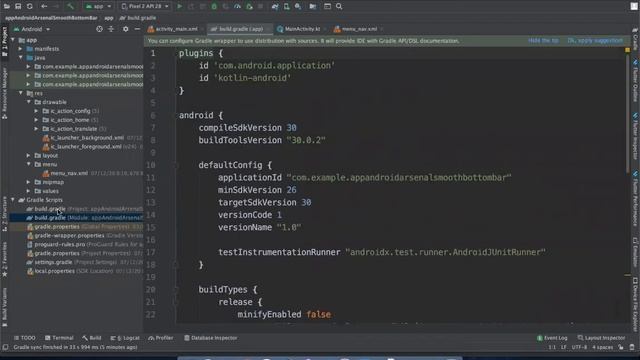Viewport: 640px width, 360px height.
Task: Toggle the Favorites side tool window
Action: tap(4, 259)
